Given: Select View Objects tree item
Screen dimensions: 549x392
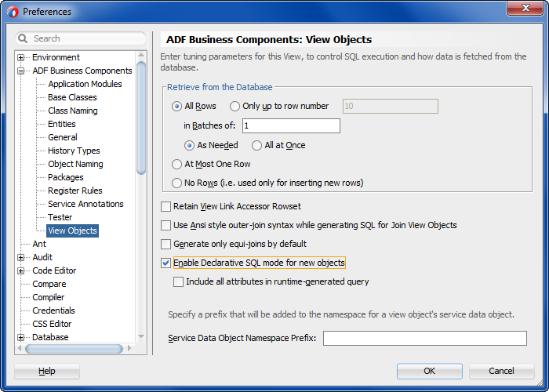Looking at the screenshot, I should (72, 230).
